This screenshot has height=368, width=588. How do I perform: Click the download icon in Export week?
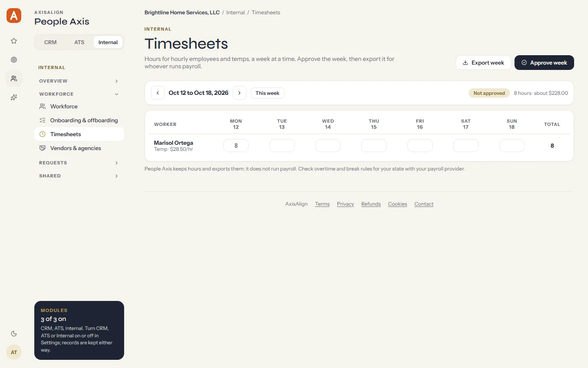[465, 63]
